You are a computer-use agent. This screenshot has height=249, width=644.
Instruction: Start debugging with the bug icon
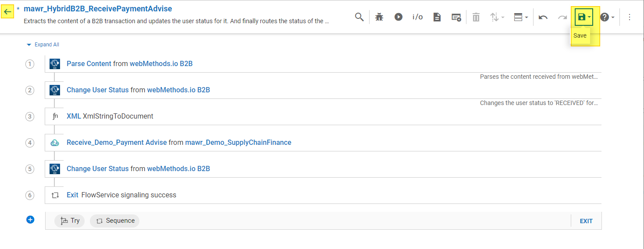click(379, 17)
